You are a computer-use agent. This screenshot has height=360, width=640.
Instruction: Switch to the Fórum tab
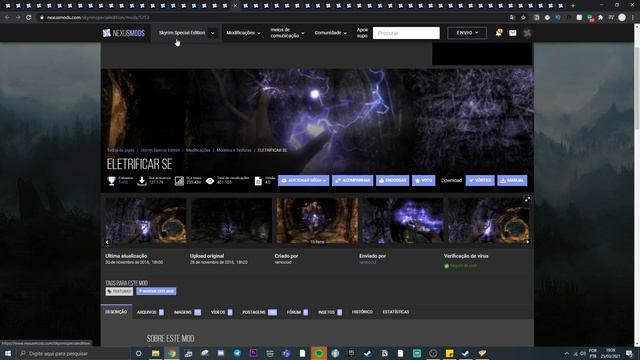coord(297,312)
